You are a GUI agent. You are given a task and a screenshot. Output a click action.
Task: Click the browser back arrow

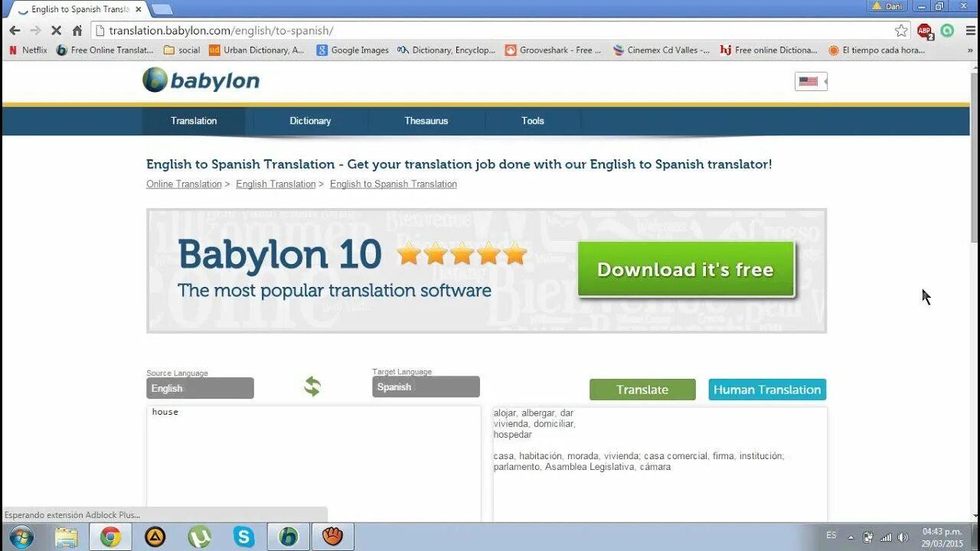(x=15, y=31)
